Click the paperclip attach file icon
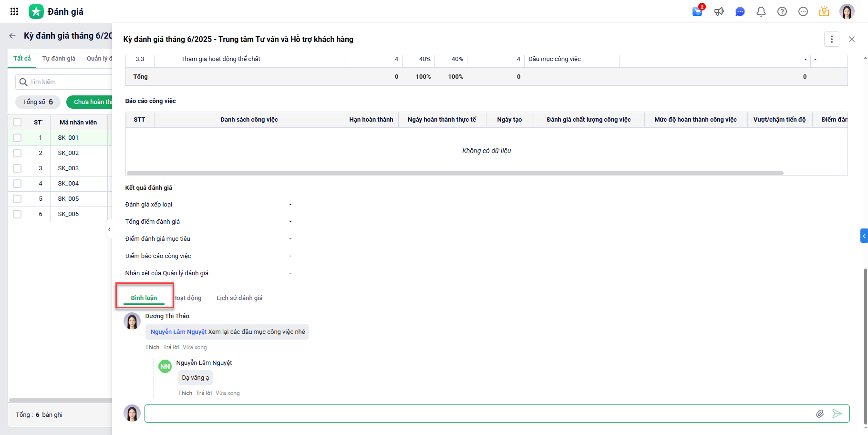868x435 pixels. point(819,414)
